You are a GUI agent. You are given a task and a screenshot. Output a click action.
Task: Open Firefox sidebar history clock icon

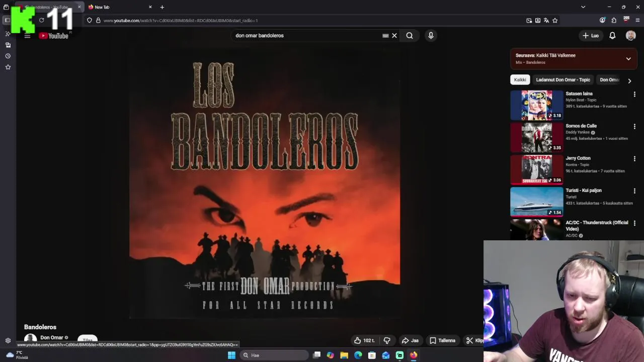tap(8, 56)
